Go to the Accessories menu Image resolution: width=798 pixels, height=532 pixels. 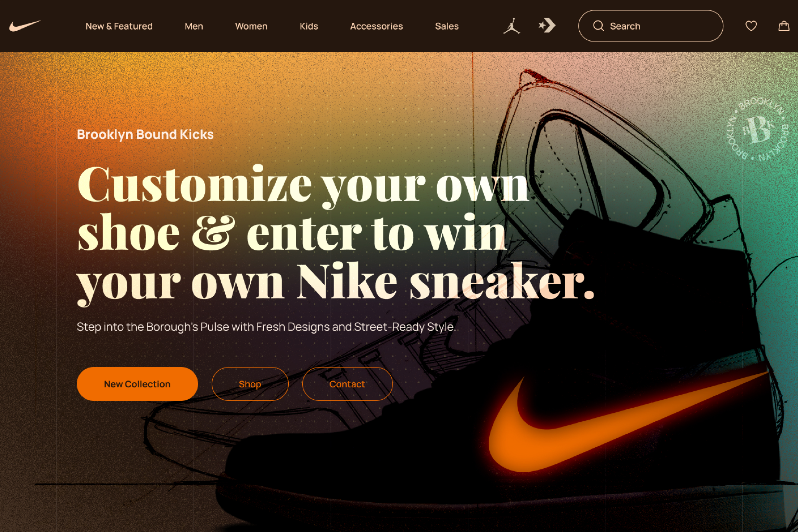pyautogui.click(x=376, y=26)
